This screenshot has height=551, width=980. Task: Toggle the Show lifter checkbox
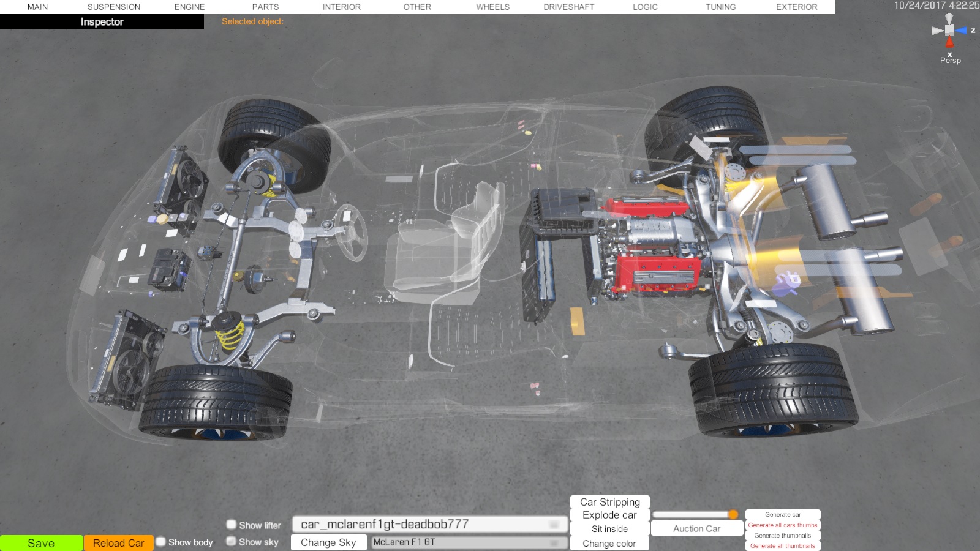232,525
